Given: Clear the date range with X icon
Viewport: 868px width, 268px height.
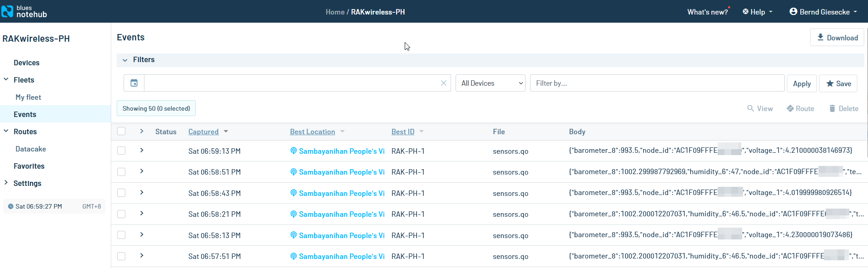Looking at the screenshot, I should click(x=443, y=83).
